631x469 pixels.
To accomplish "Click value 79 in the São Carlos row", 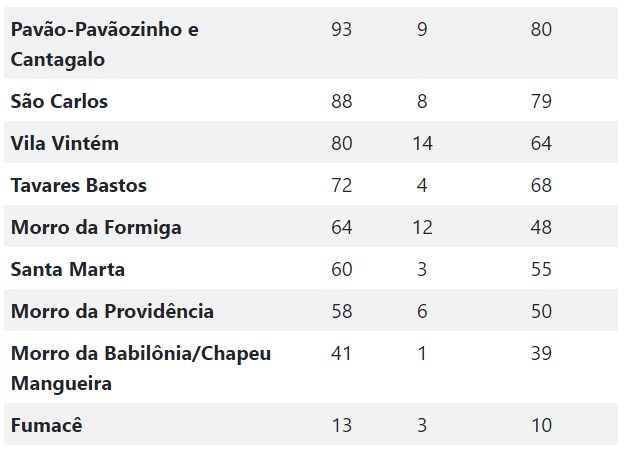I will coord(541,101).
